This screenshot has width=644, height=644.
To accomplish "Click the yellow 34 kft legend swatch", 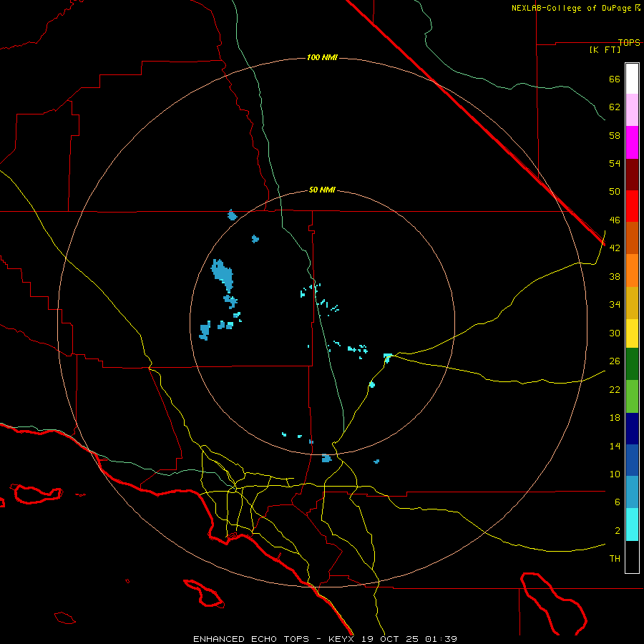I will [632, 333].
